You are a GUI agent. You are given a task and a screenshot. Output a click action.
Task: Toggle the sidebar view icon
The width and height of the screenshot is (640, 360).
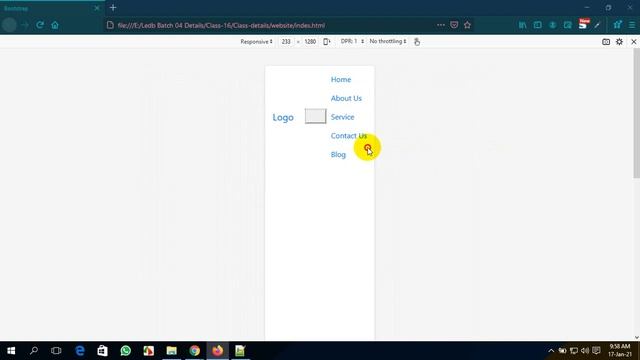click(x=538, y=25)
